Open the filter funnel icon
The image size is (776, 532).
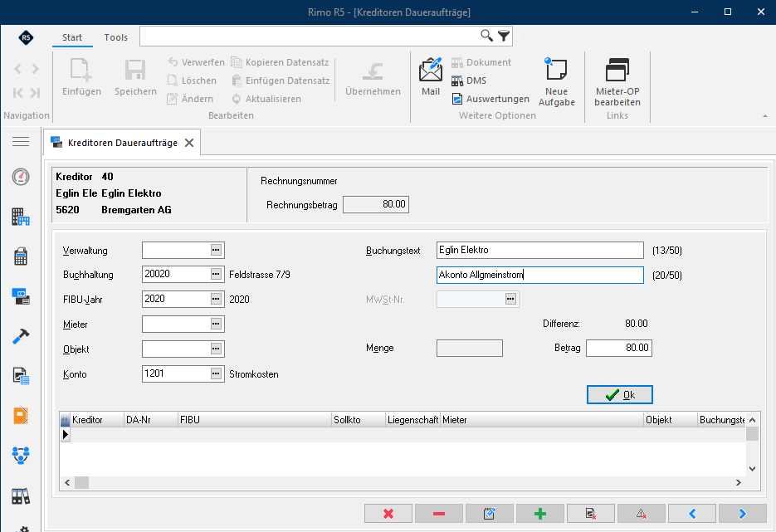[x=504, y=36]
